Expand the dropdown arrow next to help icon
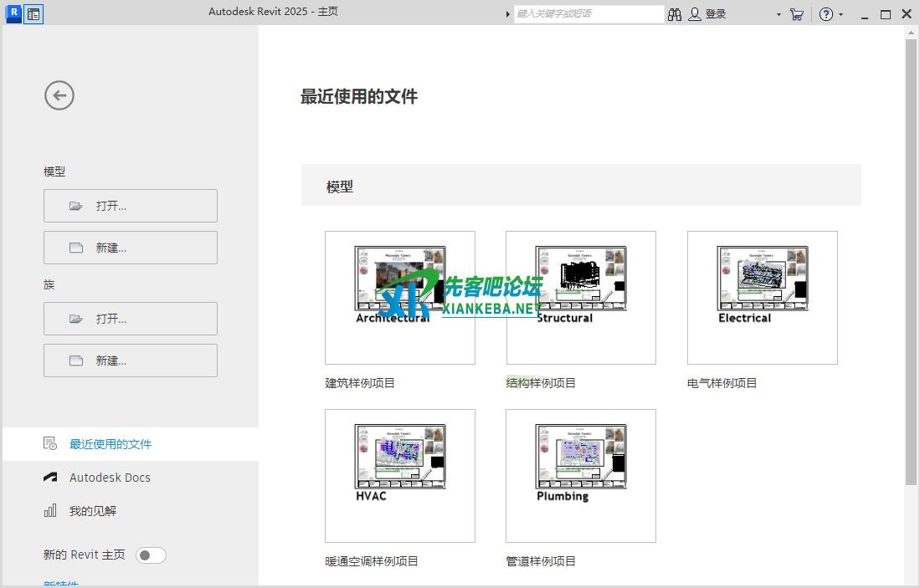The image size is (920, 588). (x=840, y=15)
